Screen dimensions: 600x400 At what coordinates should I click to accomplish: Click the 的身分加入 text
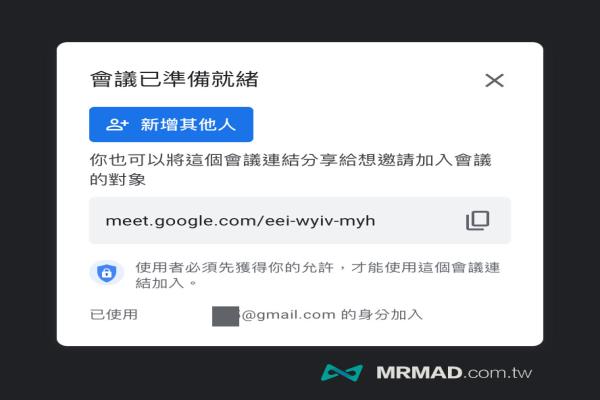(x=382, y=315)
